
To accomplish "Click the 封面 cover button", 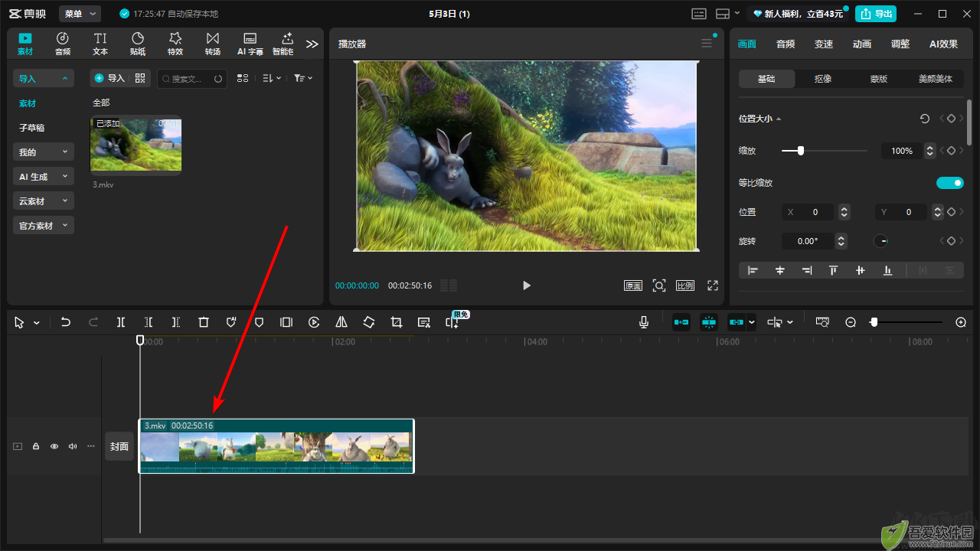I will pyautogui.click(x=119, y=446).
